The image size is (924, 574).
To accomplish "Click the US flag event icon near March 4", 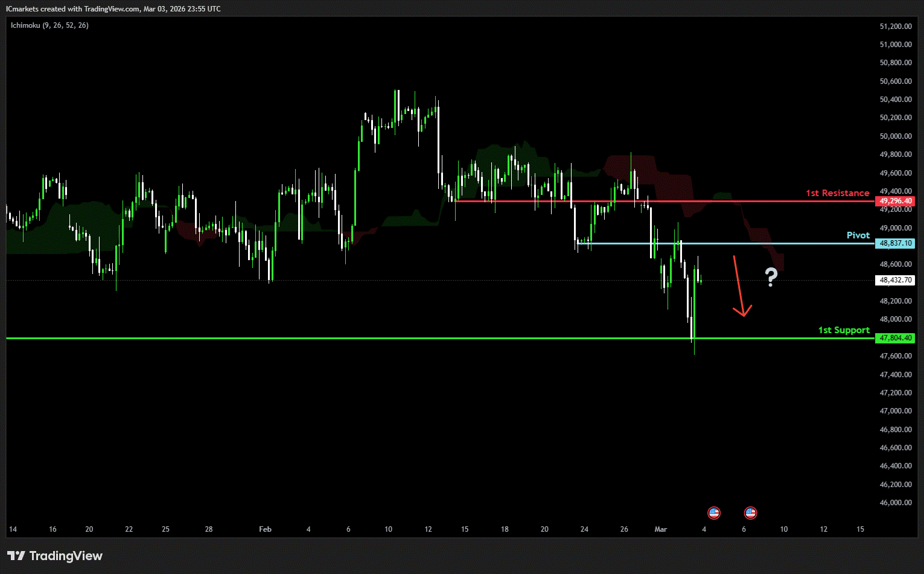I will [x=714, y=513].
